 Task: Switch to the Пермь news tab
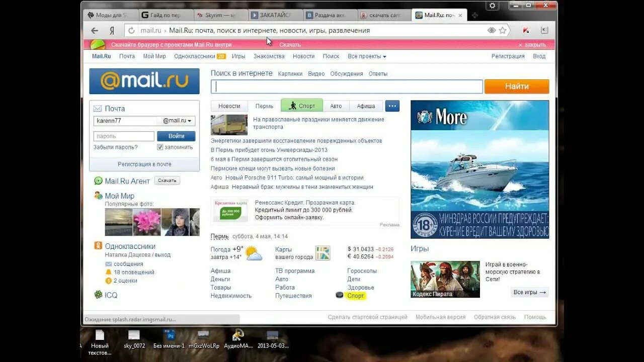[x=264, y=106]
